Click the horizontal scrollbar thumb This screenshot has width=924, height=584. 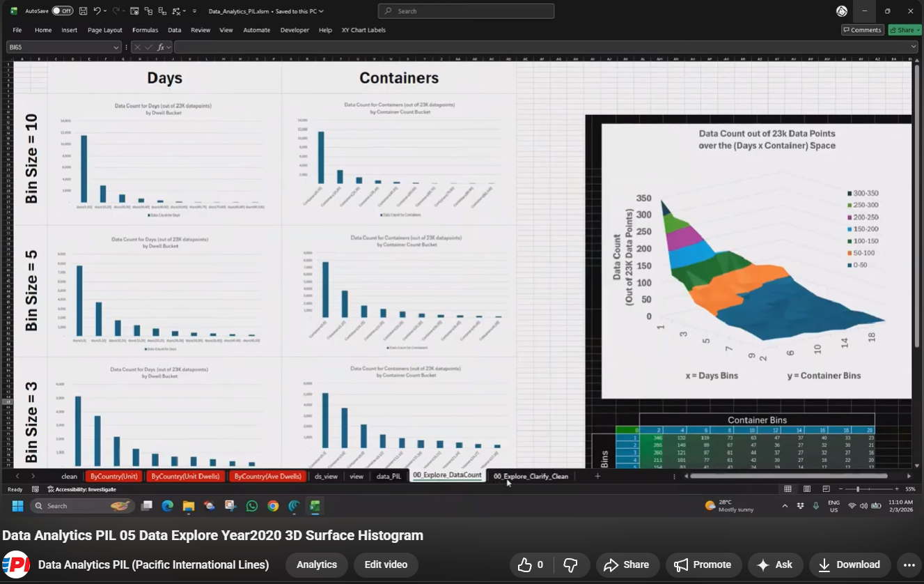789,476
